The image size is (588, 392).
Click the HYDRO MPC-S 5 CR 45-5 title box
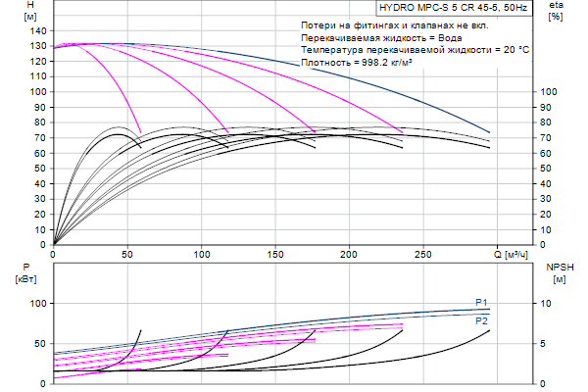click(x=456, y=7)
